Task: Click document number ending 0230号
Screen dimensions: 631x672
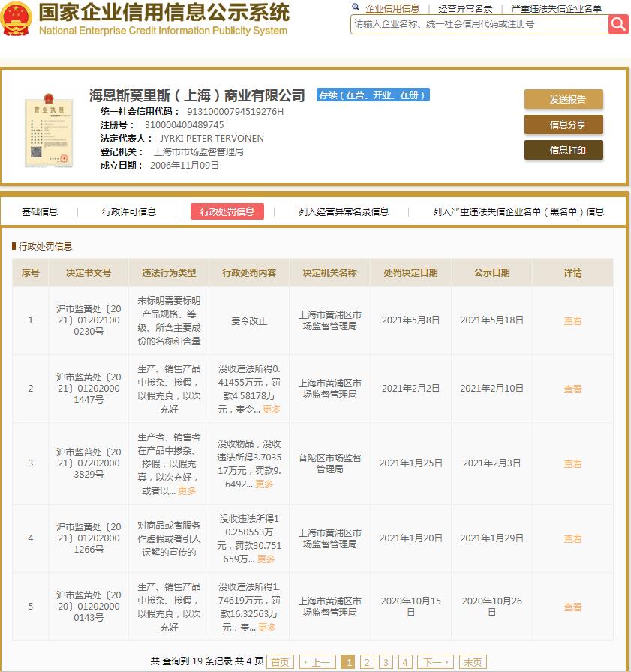Action: pos(89,319)
